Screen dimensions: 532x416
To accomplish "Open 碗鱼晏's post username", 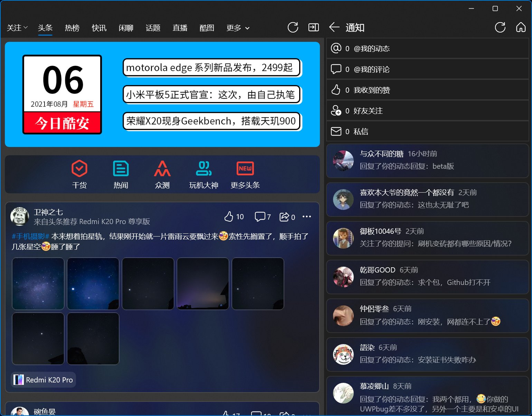I will coord(45,412).
